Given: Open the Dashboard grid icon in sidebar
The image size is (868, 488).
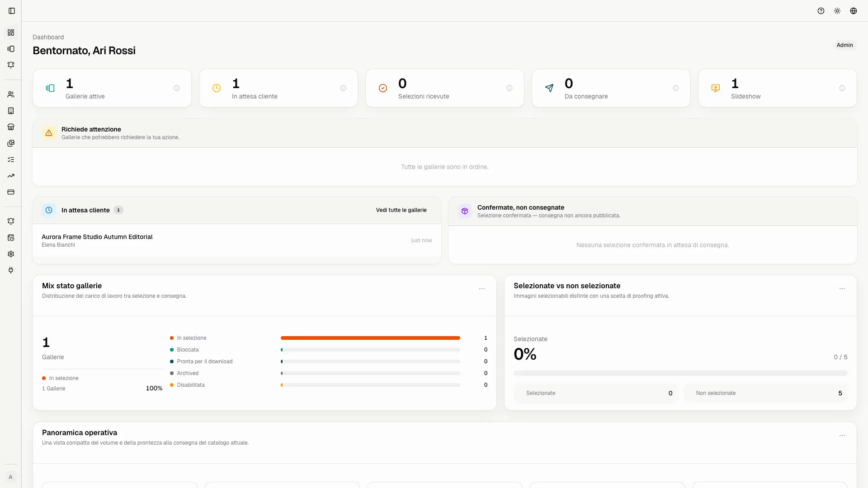Looking at the screenshot, I should click(x=11, y=33).
